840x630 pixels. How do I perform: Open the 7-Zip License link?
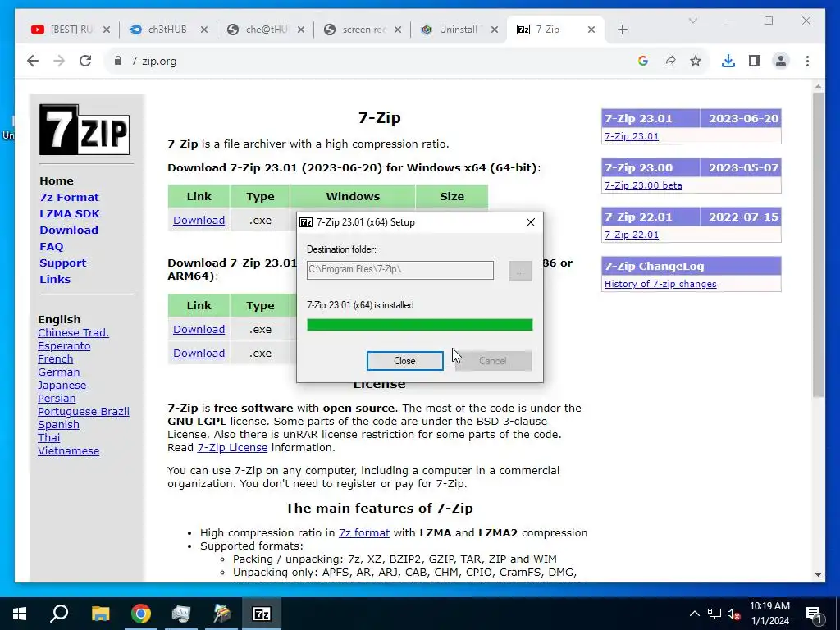click(232, 447)
